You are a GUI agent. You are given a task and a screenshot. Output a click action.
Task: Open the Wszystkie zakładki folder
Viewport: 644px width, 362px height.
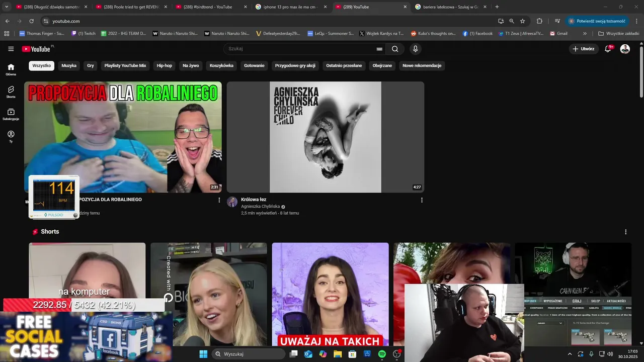point(618,34)
